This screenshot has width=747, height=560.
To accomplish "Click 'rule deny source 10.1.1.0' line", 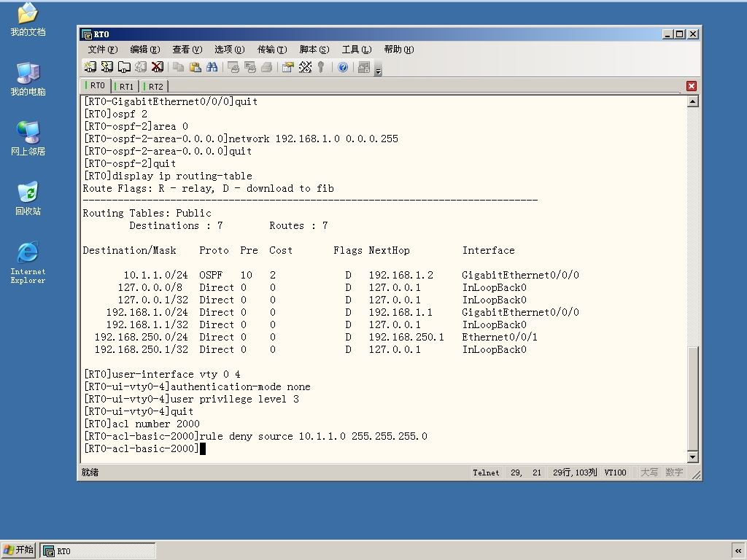I will [x=255, y=436].
